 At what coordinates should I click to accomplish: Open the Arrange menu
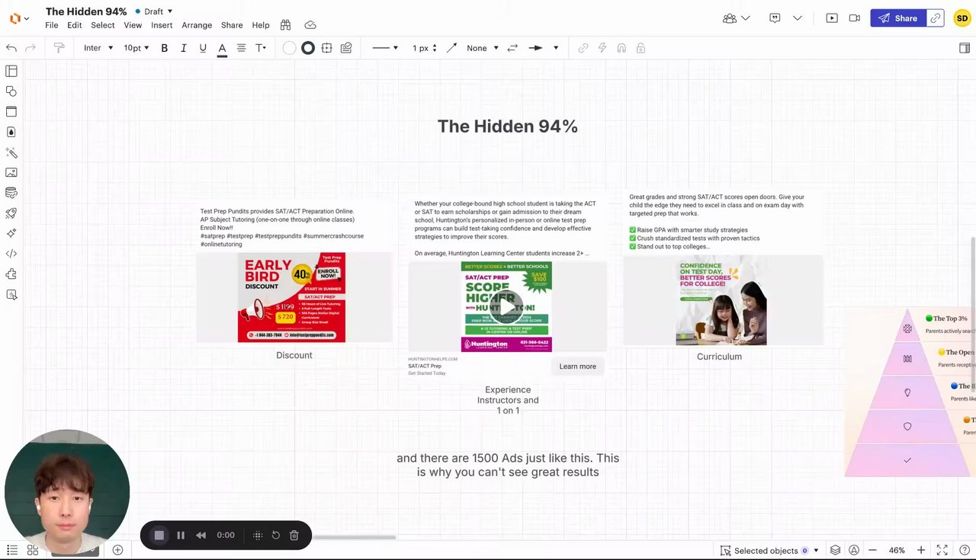point(197,25)
